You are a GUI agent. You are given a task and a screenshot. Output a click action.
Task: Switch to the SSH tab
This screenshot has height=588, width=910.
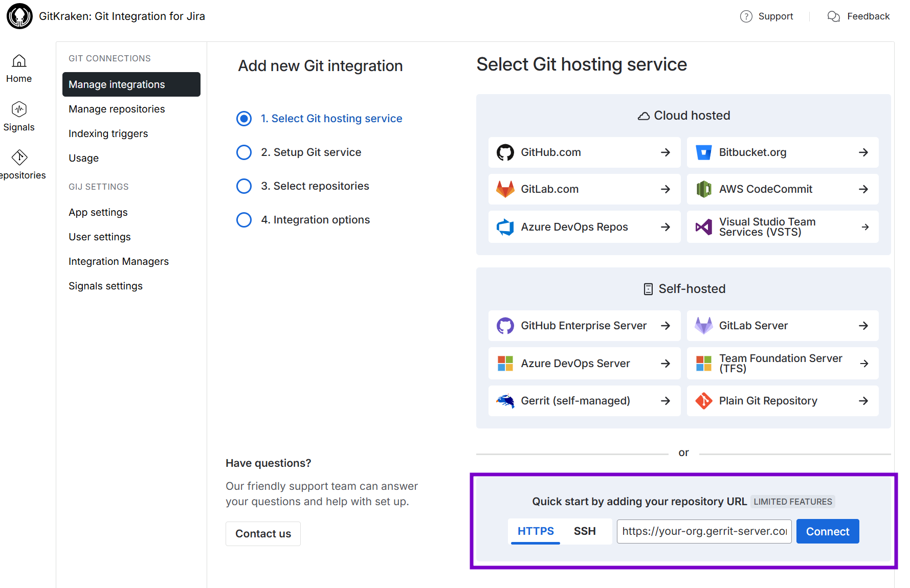tap(584, 531)
